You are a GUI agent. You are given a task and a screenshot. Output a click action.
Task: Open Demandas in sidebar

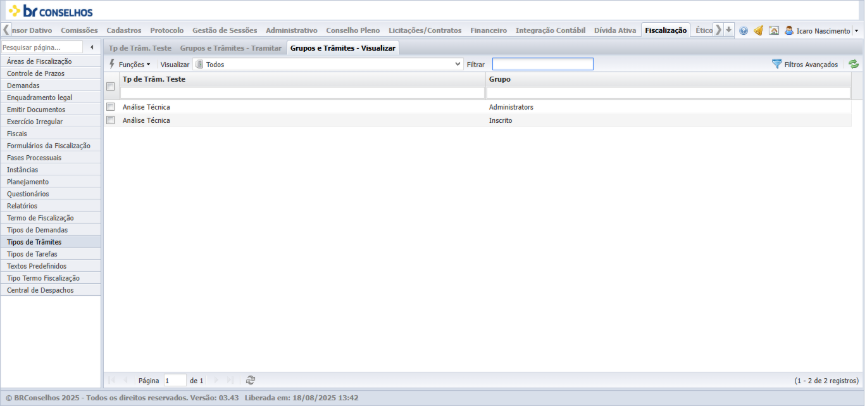coord(51,86)
